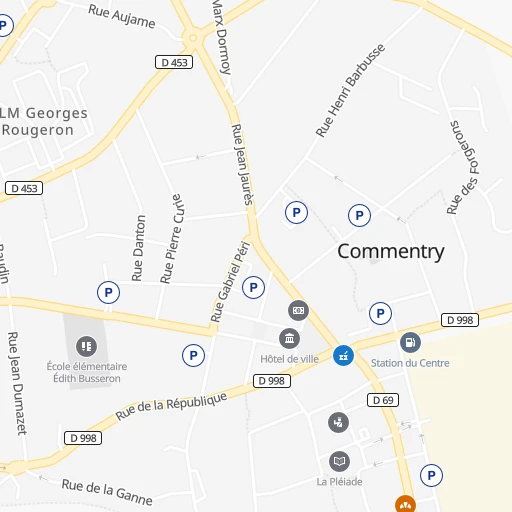Click the gray icon above La Pléiade
This screenshot has width=512, height=512.
[338, 423]
